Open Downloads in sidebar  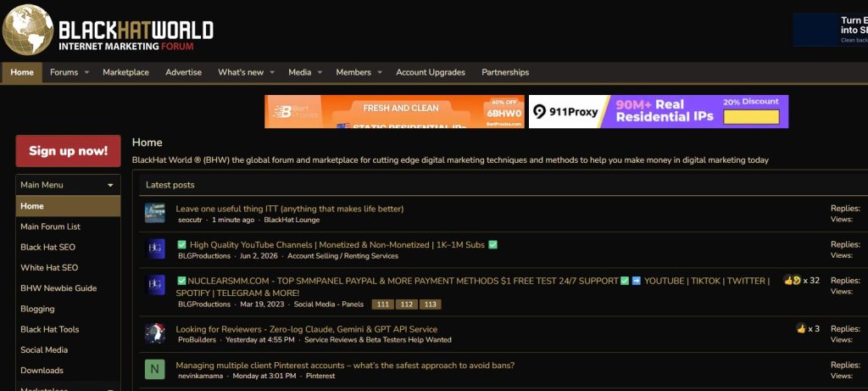point(68,370)
